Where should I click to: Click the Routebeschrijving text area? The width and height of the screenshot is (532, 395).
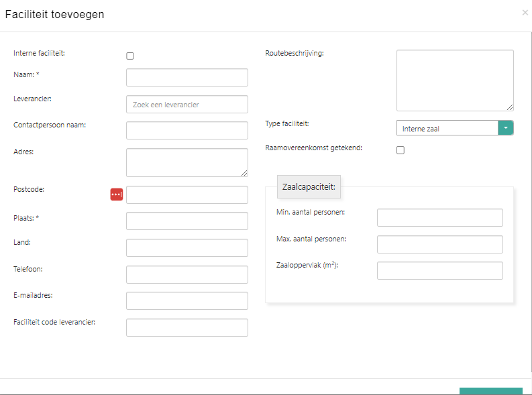(x=454, y=80)
